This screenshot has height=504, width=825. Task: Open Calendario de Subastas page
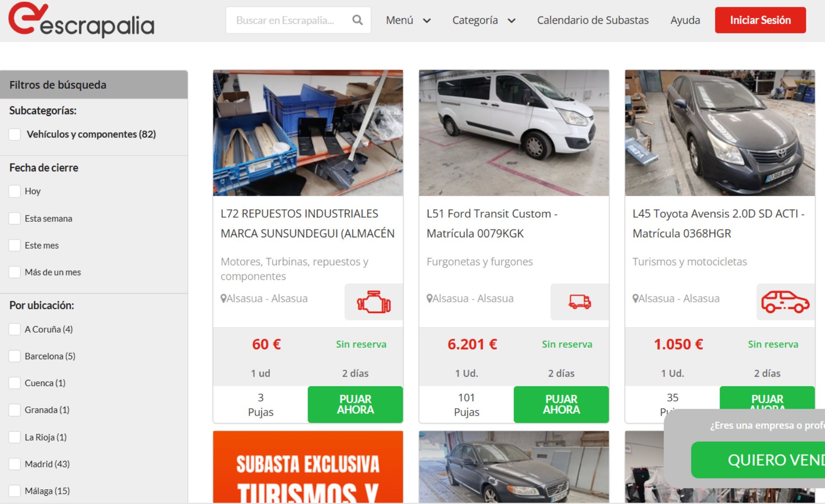coord(593,20)
